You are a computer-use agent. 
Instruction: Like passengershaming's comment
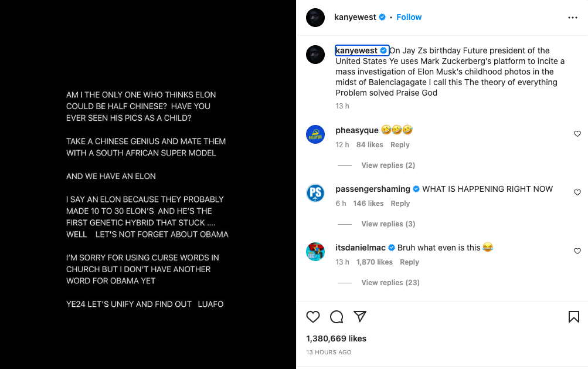coord(577,192)
